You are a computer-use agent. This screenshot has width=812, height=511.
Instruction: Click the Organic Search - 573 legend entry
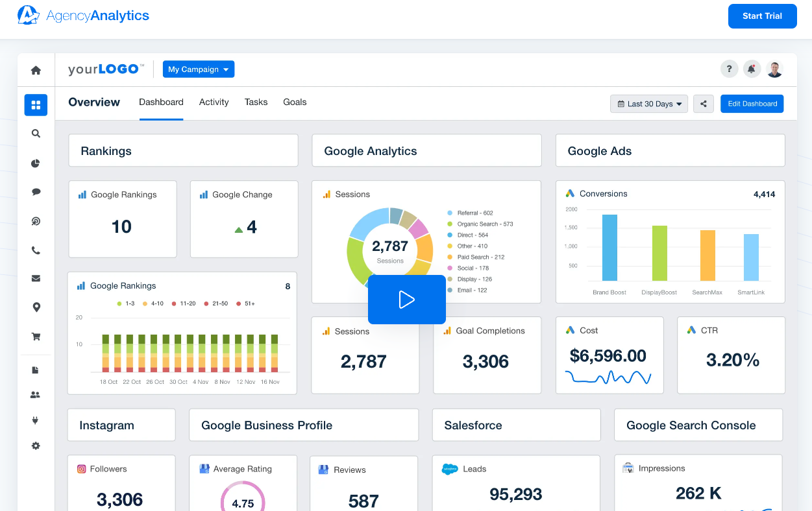(x=480, y=224)
